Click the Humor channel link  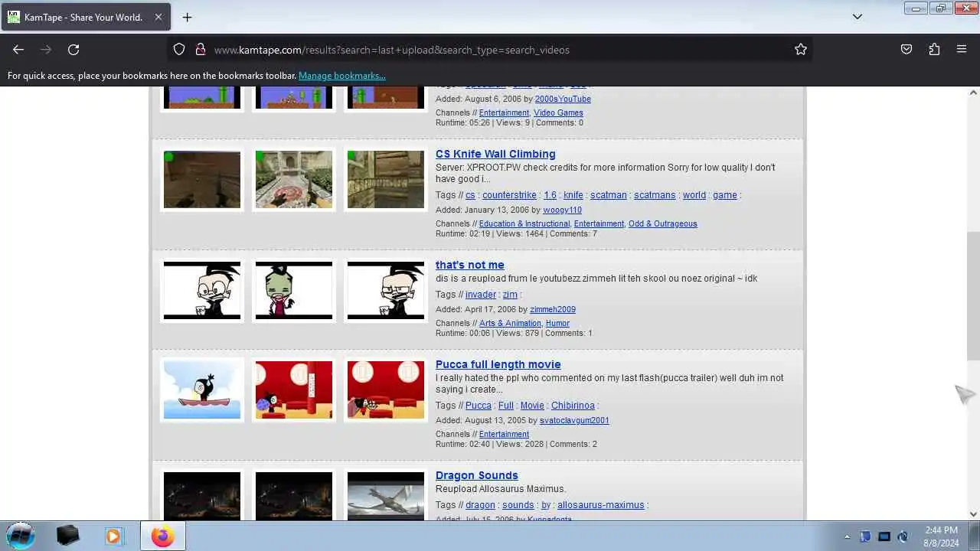coord(557,324)
